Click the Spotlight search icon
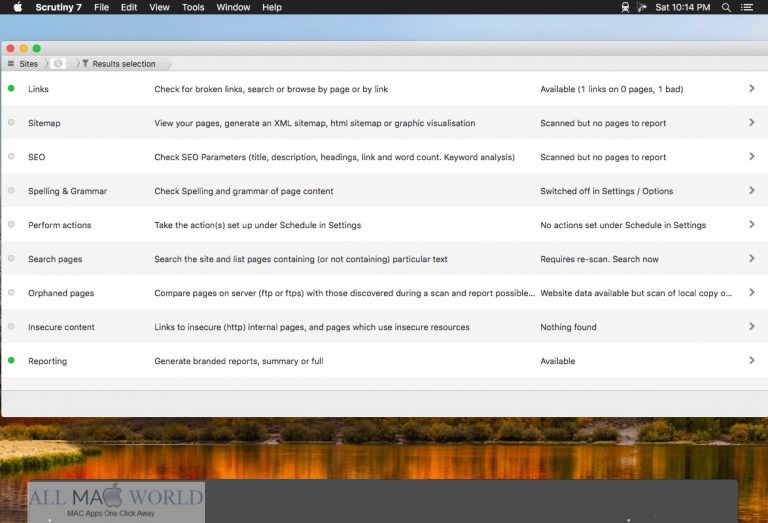 coord(726,7)
